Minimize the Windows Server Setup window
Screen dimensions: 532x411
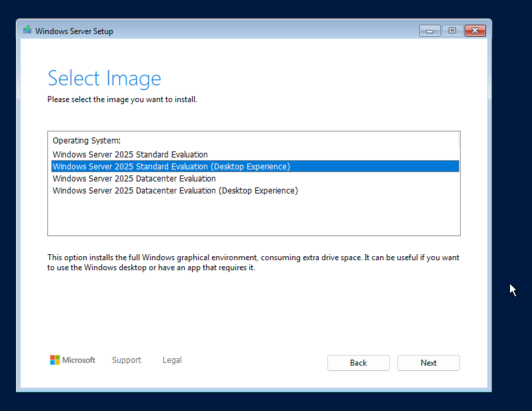click(429, 31)
